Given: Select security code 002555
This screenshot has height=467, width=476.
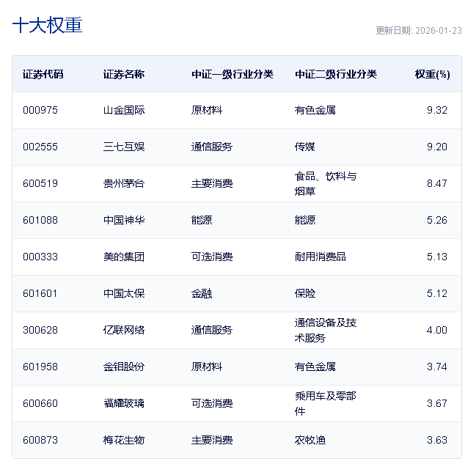Looking at the screenshot, I should 40,147.
